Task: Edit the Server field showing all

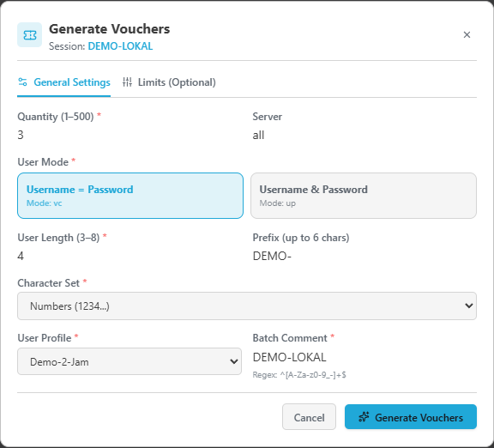Action: [x=364, y=135]
